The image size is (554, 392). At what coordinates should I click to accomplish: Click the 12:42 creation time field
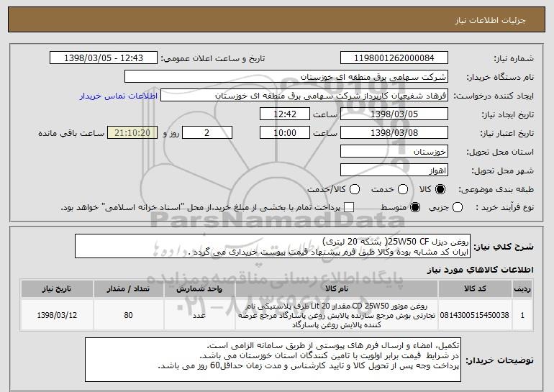pos(285,114)
